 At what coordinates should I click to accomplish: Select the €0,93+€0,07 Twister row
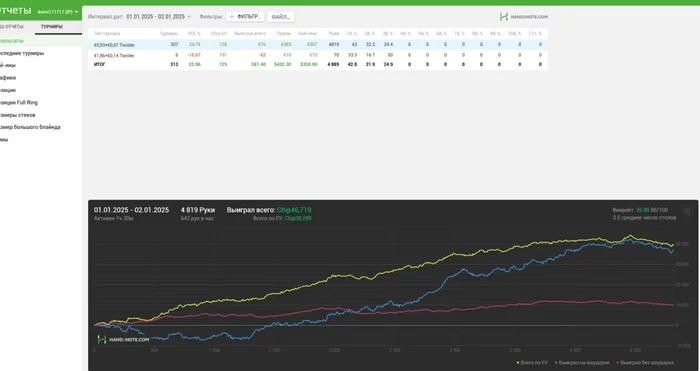click(317, 45)
